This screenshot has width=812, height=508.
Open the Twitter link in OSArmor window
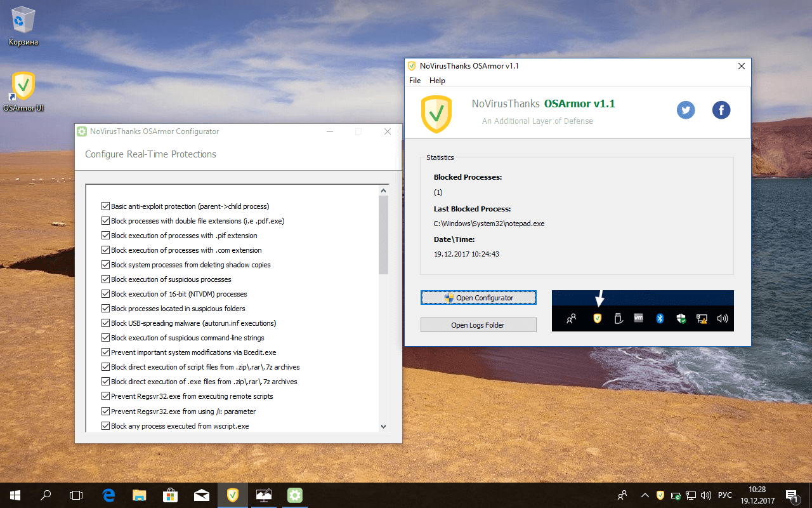tap(686, 110)
